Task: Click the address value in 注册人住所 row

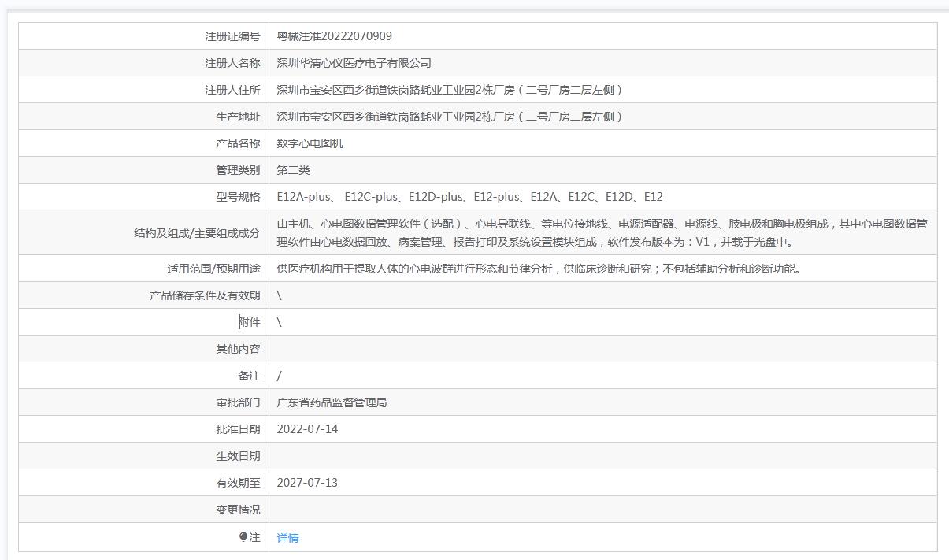Action: pyautogui.click(x=450, y=90)
